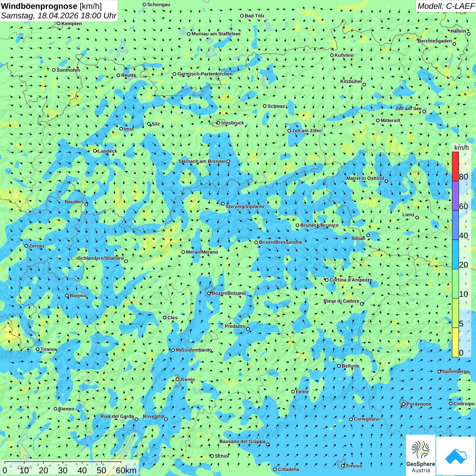Click the Bienno label
The image size is (476, 476).
[66, 409]
